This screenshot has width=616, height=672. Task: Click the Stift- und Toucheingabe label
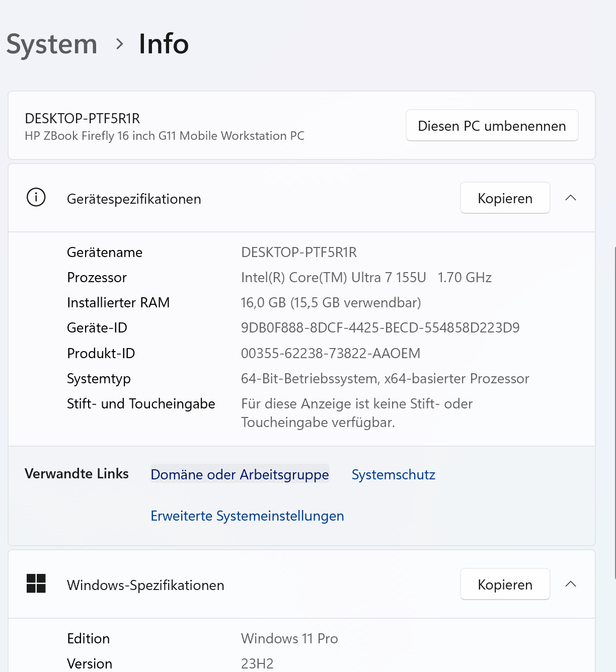pos(141,403)
